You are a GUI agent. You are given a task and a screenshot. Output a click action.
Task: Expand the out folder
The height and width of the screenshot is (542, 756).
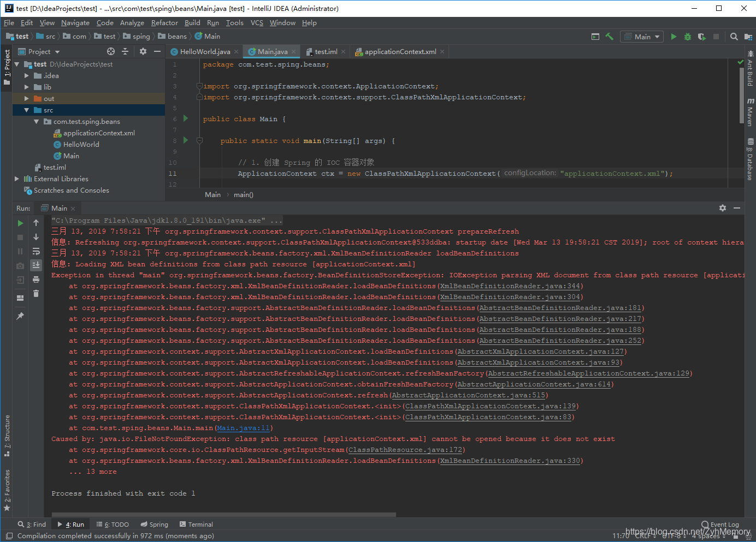click(26, 98)
